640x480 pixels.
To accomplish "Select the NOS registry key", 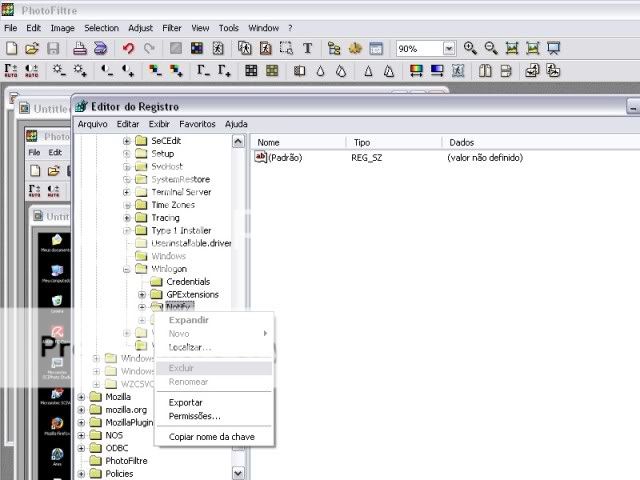I will pos(114,436).
